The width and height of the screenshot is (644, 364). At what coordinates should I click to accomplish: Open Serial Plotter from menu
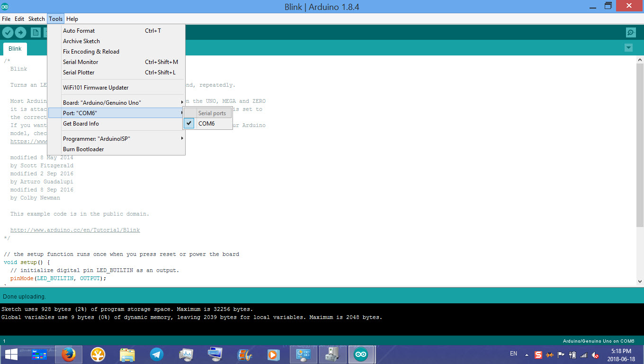point(116,73)
